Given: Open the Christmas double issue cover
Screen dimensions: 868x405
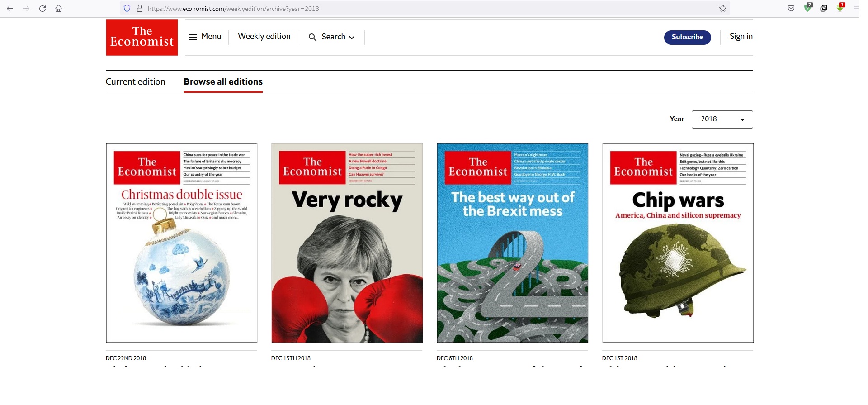Looking at the screenshot, I should (182, 243).
